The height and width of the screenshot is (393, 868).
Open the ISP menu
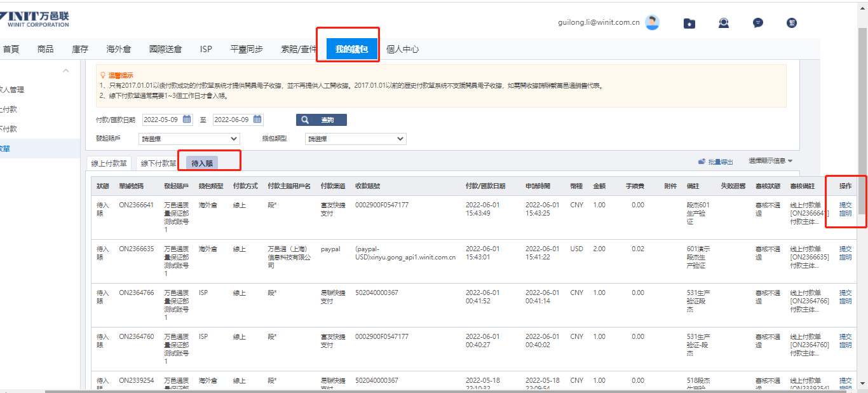coord(206,49)
